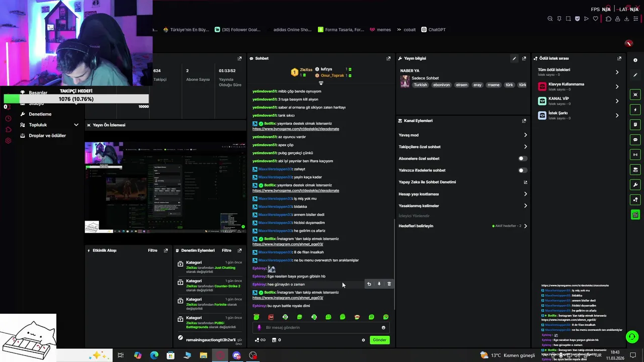
Task: Open the cobalt bookmark
Action: 407,30
